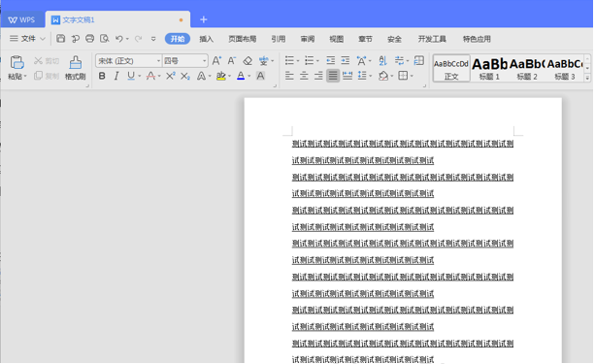Click the Undo arrow icon
The height and width of the screenshot is (364, 595).
119,38
